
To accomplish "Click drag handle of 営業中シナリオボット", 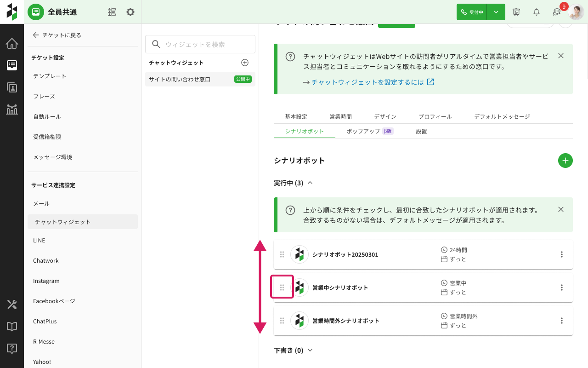I will (x=282, y=287).
